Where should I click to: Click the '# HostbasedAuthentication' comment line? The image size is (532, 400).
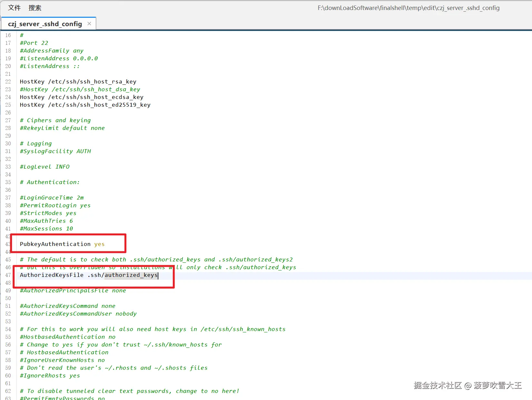click(64, 352)
